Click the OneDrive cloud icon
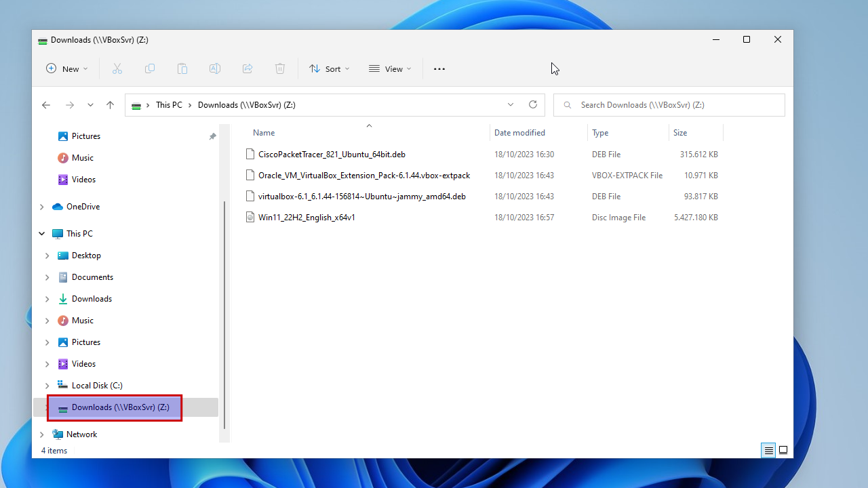868x488 pixels. coord(58,207)
